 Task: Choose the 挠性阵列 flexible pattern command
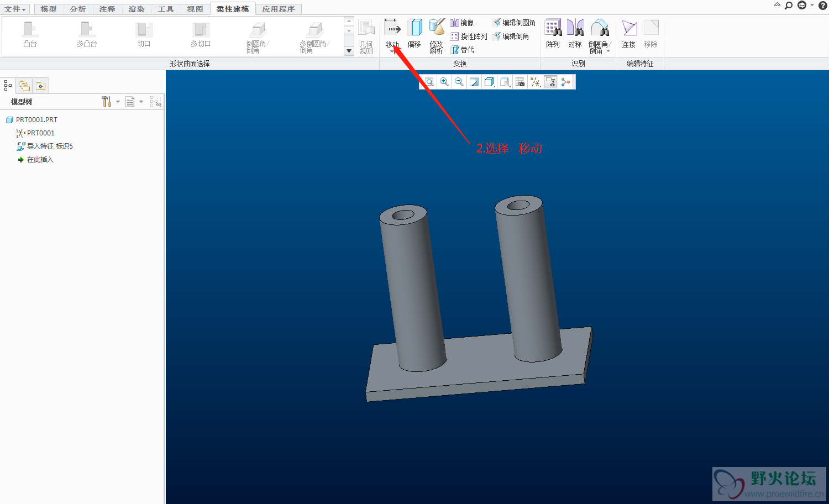(x=469, y=36)
